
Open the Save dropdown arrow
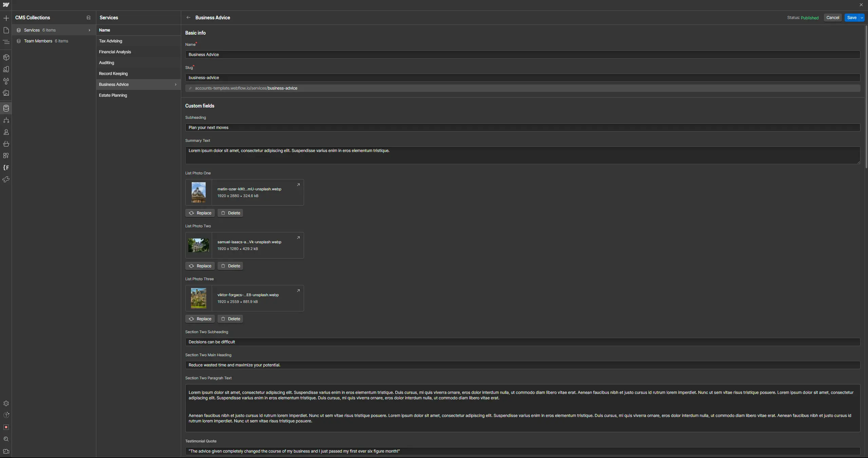tap(862, 18)
